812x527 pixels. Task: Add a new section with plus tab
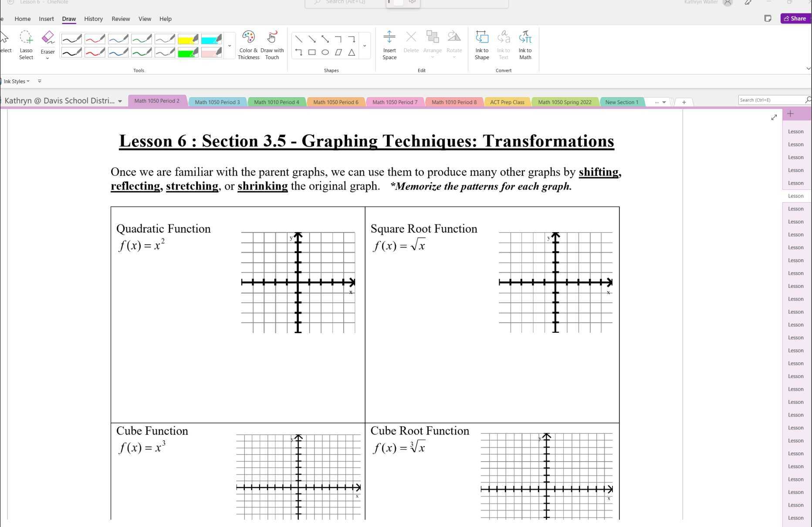pyautogui.click(x=684, y=102)
